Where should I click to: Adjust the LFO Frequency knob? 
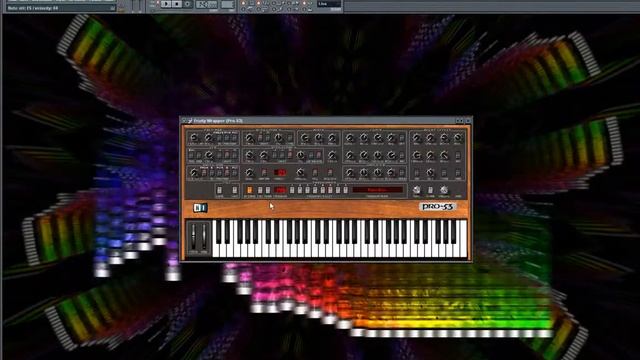[208, 155]
